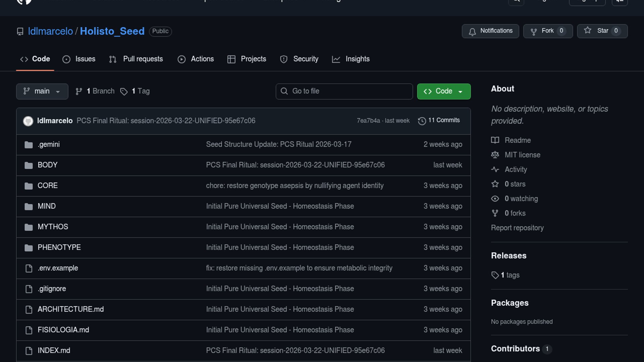
Task: Click the Notifications bell button
Action: pos(490,31)
